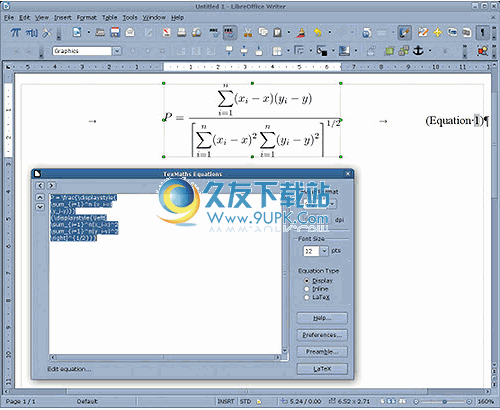Click the TexMaths numbered equation icon
Image resolution: width=500 pixels, height=410 pixels.
coord(32,33)
